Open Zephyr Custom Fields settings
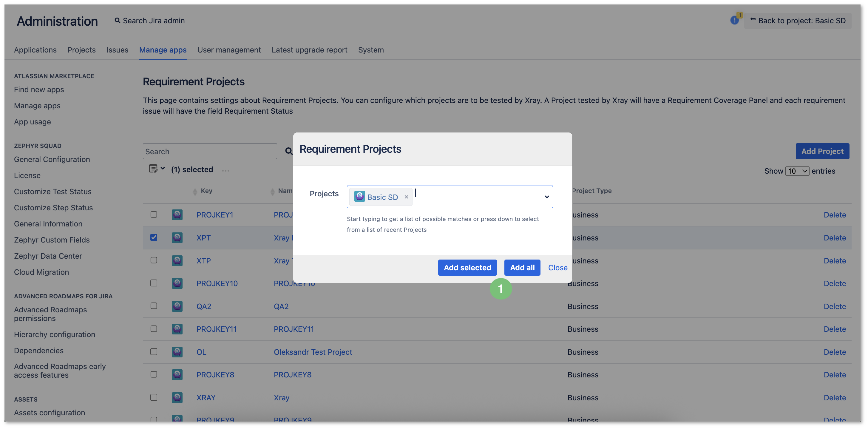 point(52,240)
